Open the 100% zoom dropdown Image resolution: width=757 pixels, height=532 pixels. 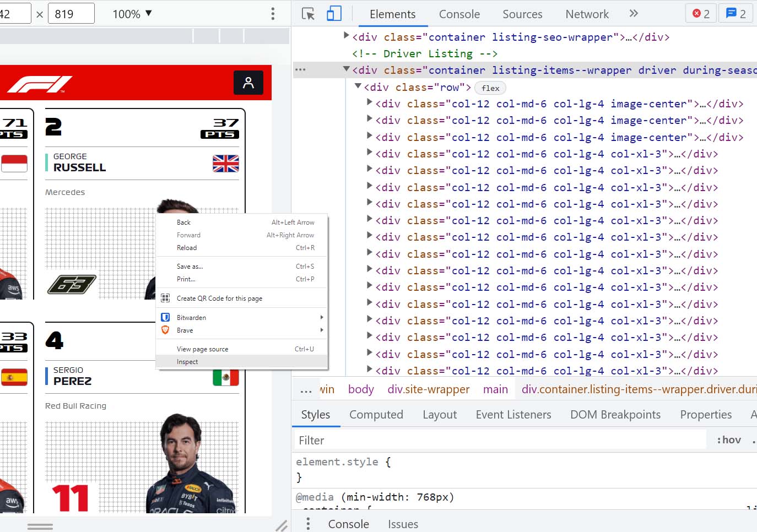point(132,14)
